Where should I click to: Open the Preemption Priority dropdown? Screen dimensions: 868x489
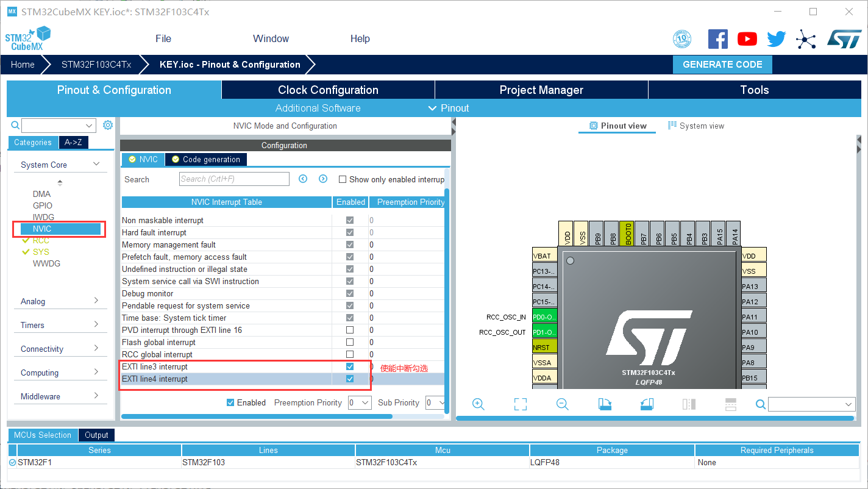359,402
